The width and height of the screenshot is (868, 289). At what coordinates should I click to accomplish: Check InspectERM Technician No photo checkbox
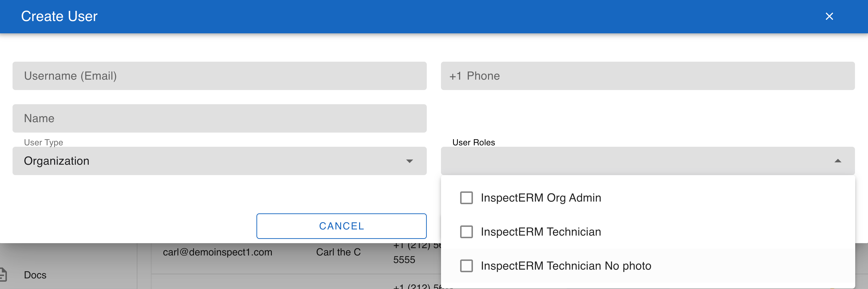click(x=466, y=266)
